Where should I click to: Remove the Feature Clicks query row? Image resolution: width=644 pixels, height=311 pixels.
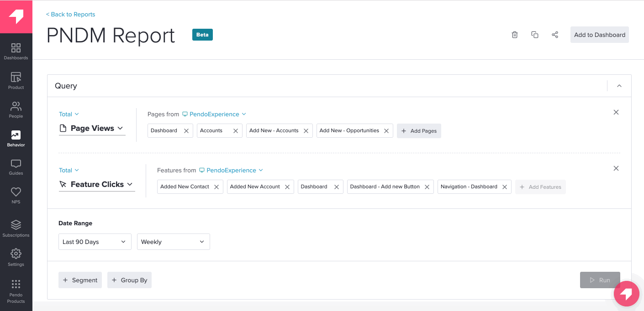click(x=616, y=168)
